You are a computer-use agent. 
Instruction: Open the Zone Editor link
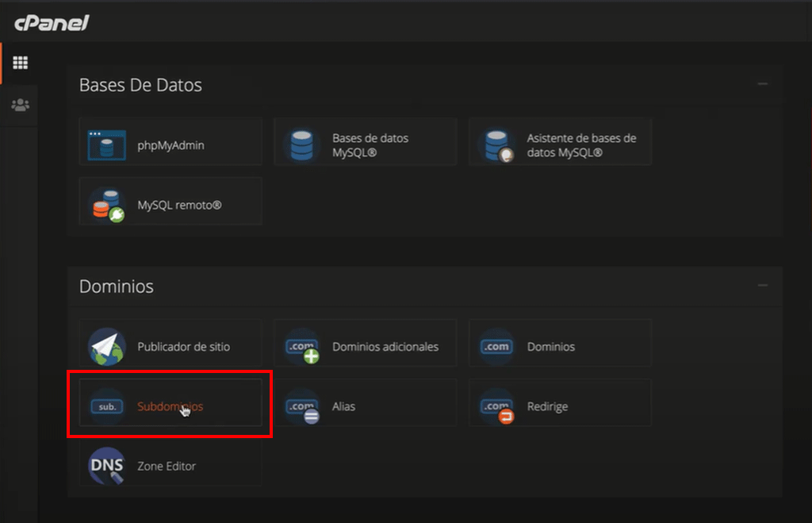pyautogui.click(x=167, y=466)
